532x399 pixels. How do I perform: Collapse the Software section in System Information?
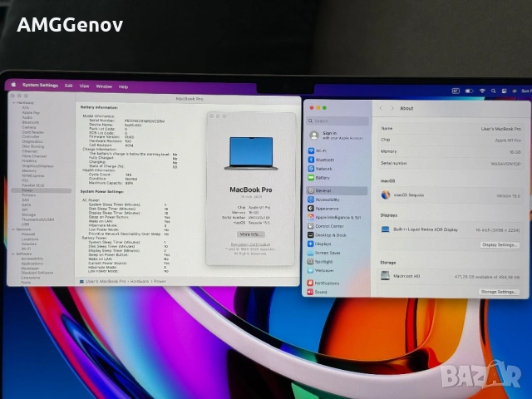pos(13,254)
